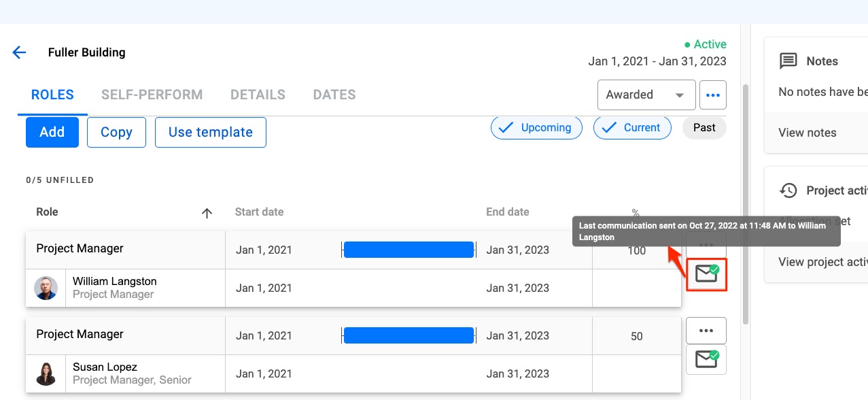Go back using the left arrow icon

19,52
